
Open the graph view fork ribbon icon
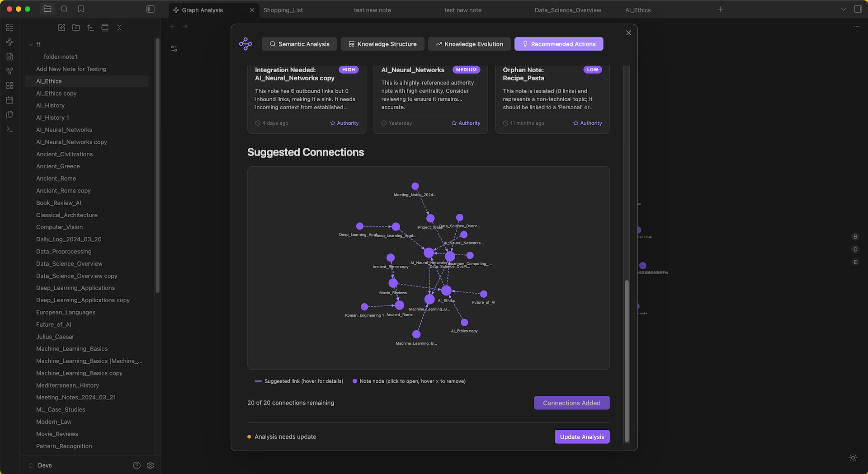click(x=9, y=71)
